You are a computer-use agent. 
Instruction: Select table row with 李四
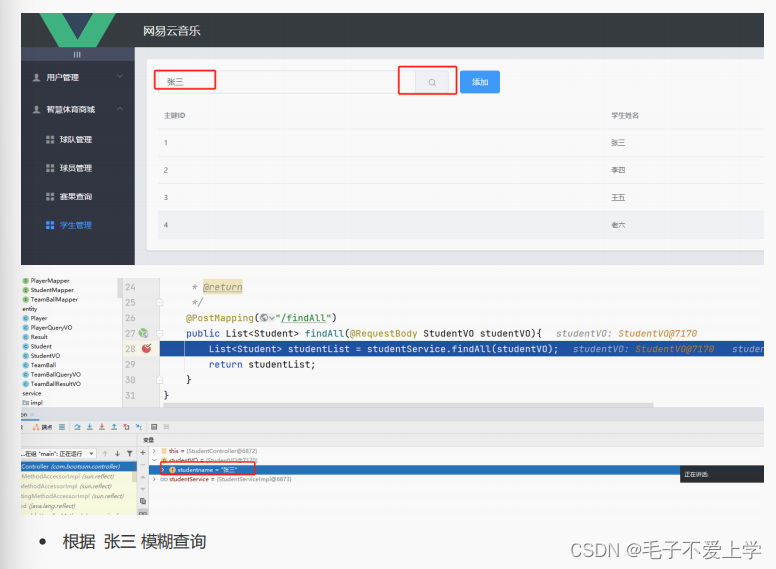pos(461,170)
